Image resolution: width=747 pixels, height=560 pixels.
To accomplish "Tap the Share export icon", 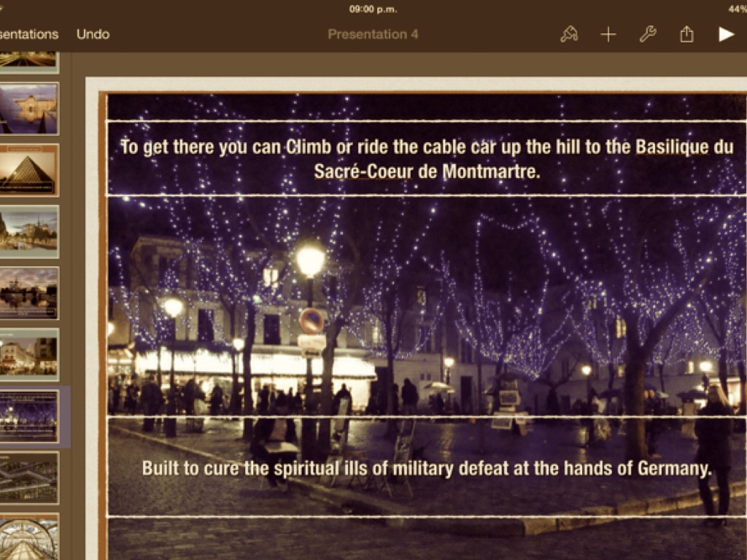I will click(686, 34).
